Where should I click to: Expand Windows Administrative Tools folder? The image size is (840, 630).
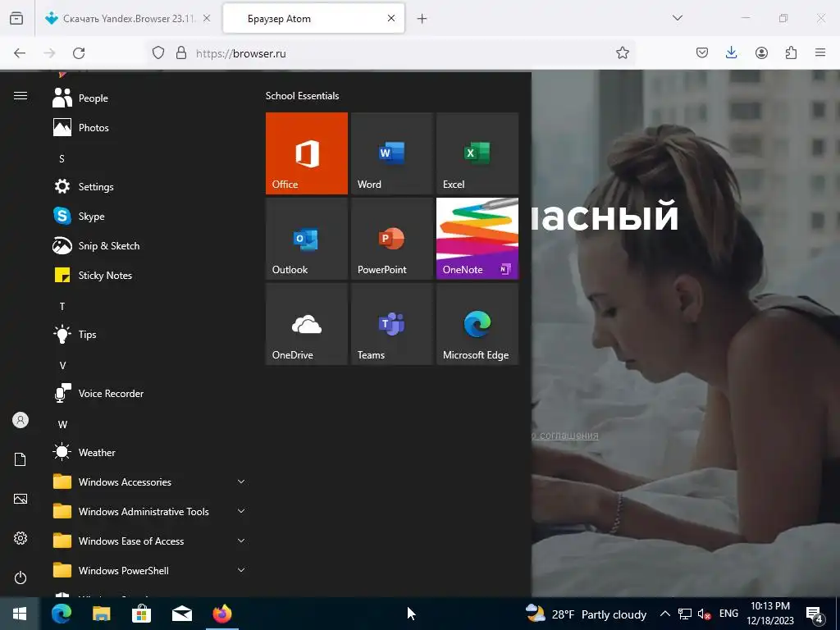[x=150, y=511]
